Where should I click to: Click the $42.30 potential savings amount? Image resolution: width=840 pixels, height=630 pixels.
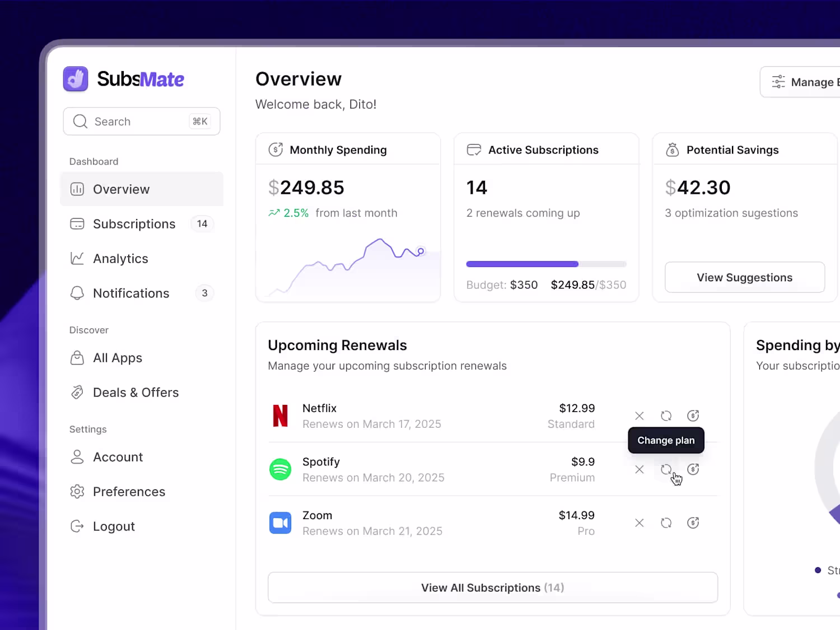(698, 188)
